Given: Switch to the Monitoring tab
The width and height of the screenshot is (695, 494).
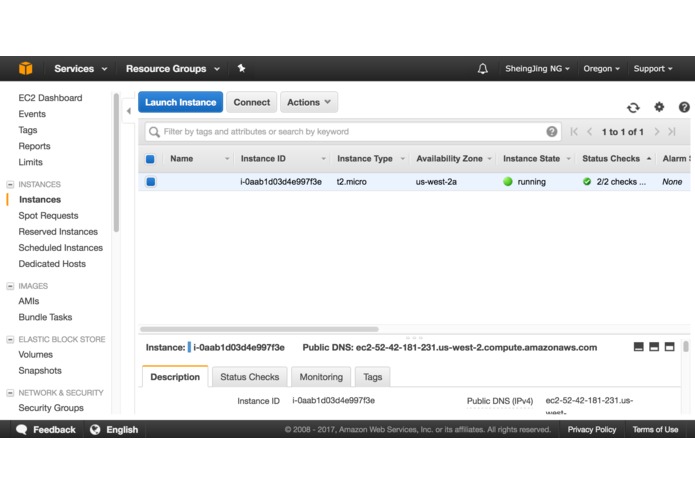Looking at the screenshot, I should (x=321, y=377).
